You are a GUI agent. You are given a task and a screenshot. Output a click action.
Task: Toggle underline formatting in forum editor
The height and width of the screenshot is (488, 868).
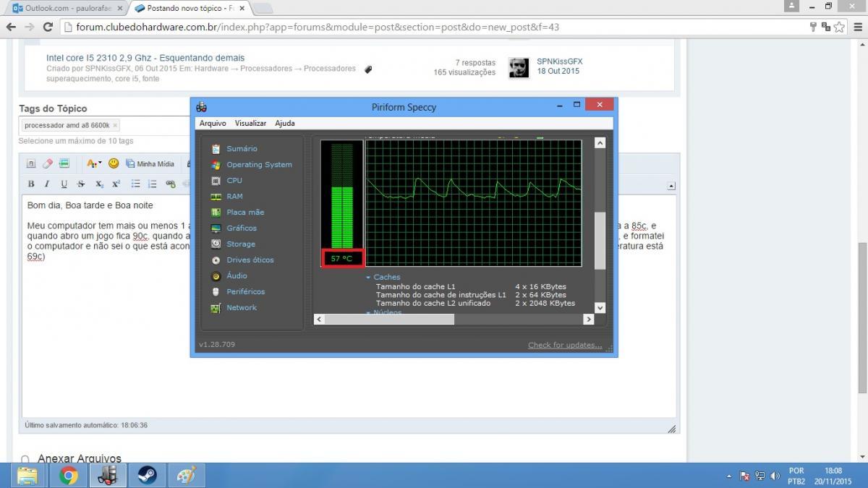(64, 184)
